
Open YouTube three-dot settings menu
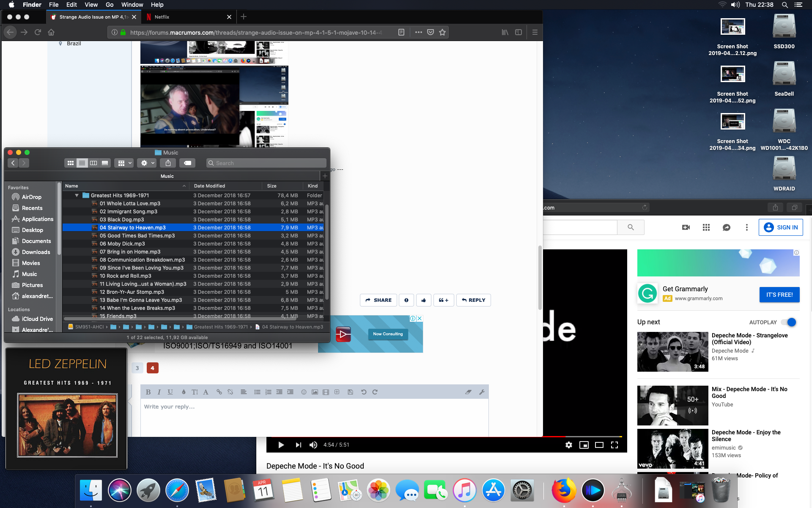[x=747, y=227]
